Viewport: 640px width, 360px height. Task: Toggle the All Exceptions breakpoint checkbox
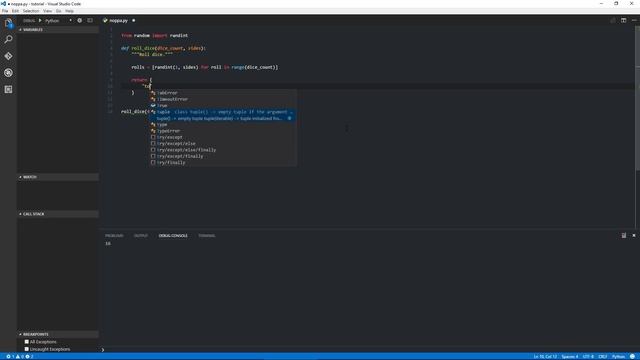27,342
